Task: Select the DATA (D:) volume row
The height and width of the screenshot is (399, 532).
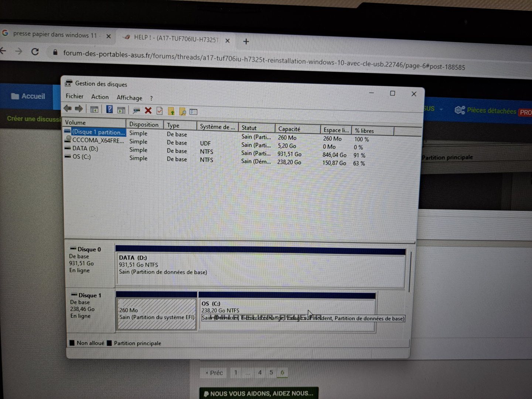Action: [85, 149]
